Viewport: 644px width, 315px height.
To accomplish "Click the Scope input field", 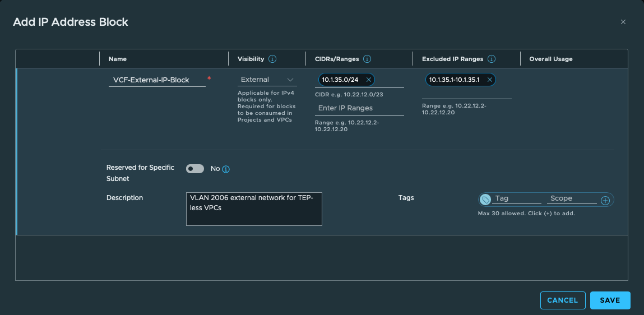I will click(x=572, y=198).
